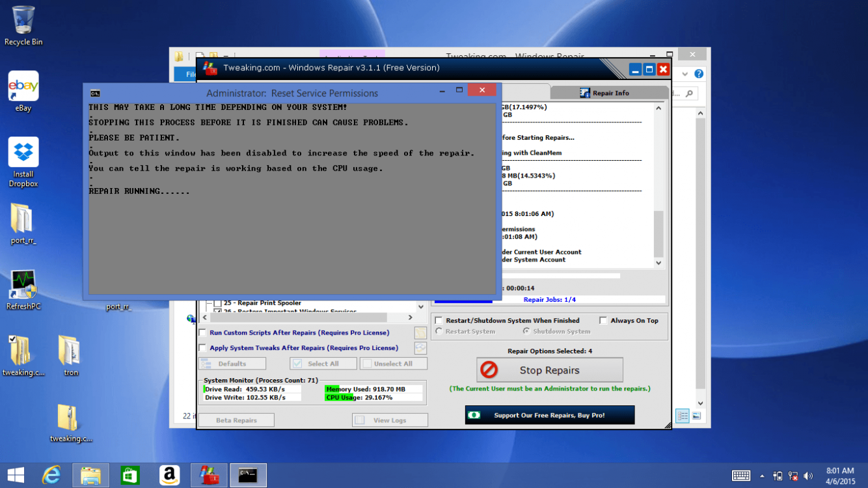Click the Drive Read monitor readout

pyautogui.click(x=252, y=389)
